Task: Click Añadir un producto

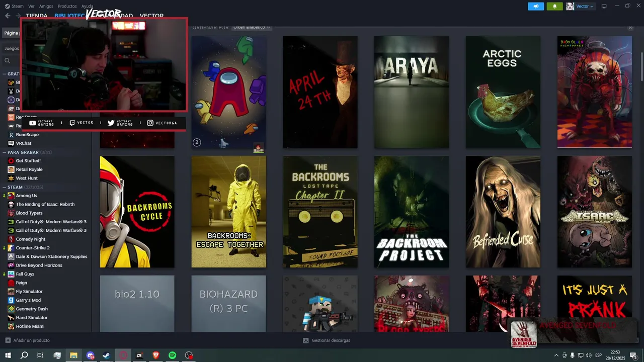Action: click(27, 340)
